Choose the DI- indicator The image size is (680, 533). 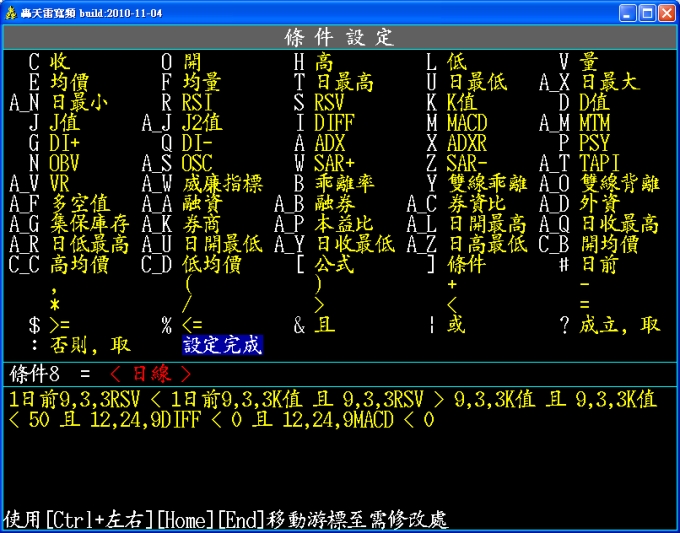coord(197,143)
